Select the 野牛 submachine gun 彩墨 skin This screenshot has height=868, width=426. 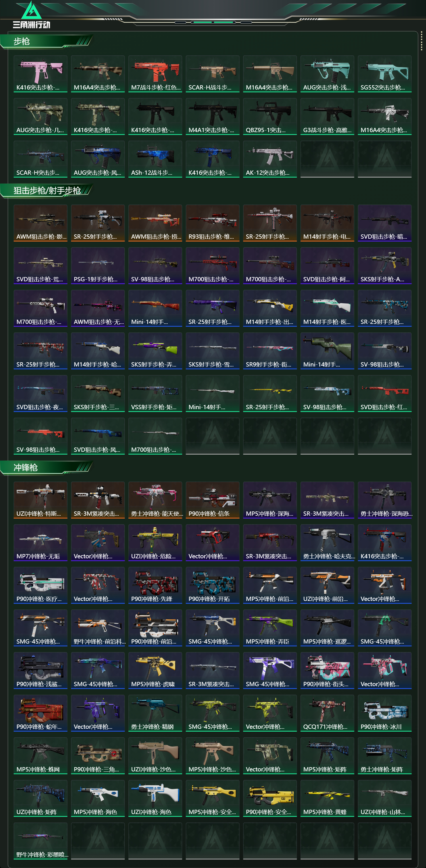[x=40, y=841]
